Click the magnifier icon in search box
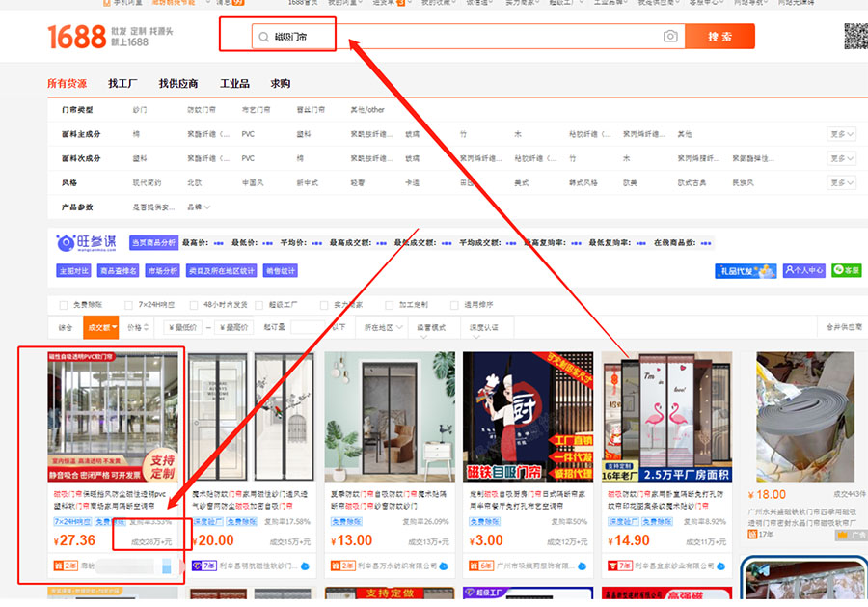868x607 pixels. click(x=263, y=38)
